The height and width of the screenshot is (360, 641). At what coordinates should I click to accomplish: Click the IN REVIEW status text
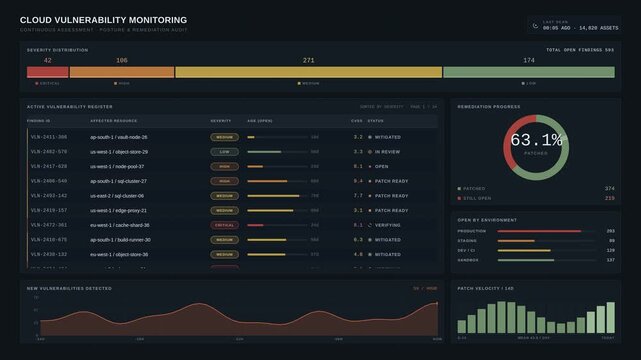[387, 152]
